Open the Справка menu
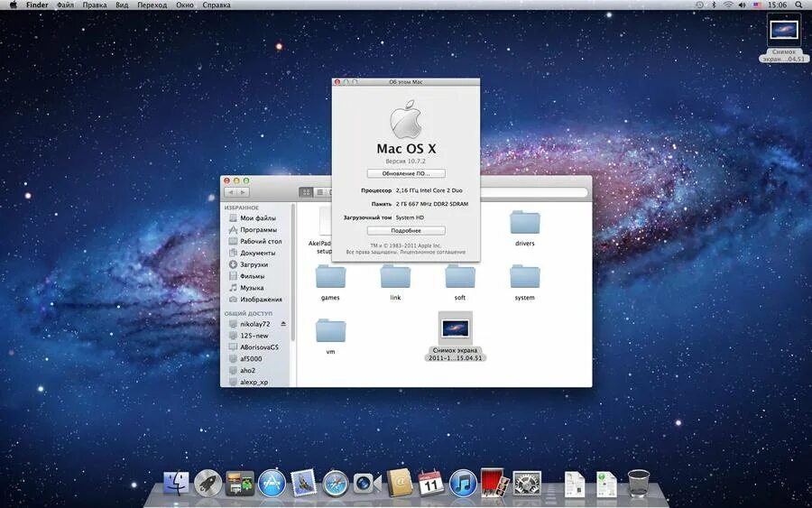This screenshot has height=508, width=812. (217, 5)
